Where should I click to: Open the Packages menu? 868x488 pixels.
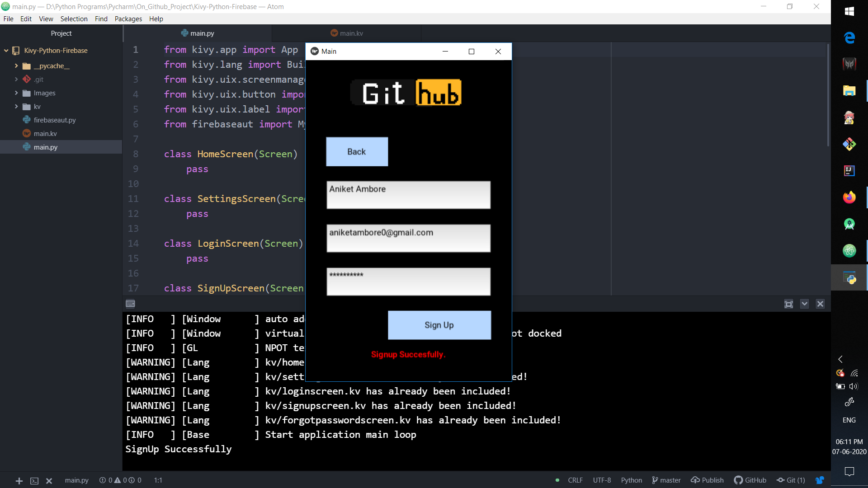(128, 19)
